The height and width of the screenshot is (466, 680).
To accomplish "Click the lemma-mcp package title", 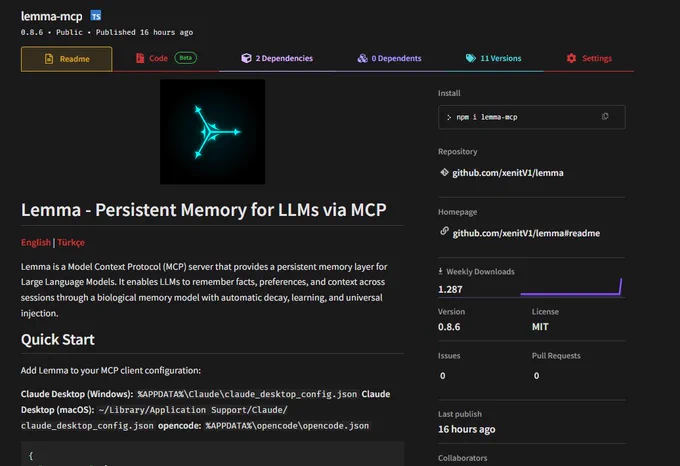I will [x=52, y=16].
